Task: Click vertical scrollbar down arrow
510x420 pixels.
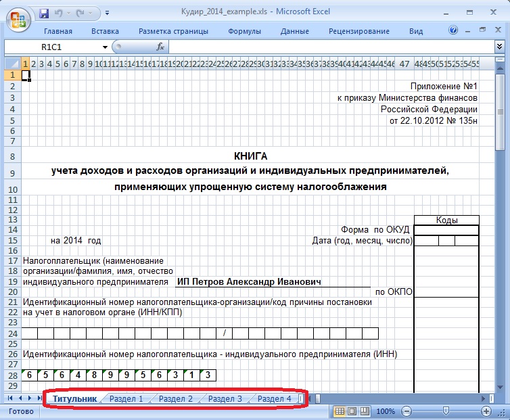Action: point(501,388)
